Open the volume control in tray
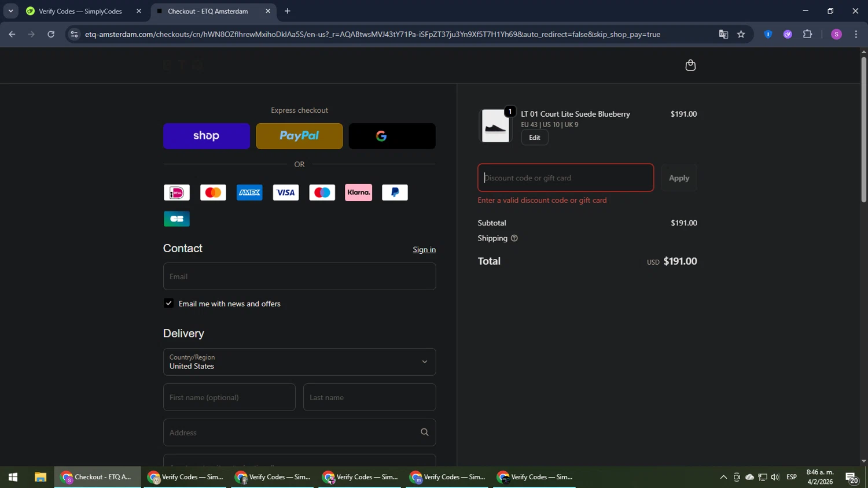The width and height of the screenshot is (868, 488). coord(775,477)
